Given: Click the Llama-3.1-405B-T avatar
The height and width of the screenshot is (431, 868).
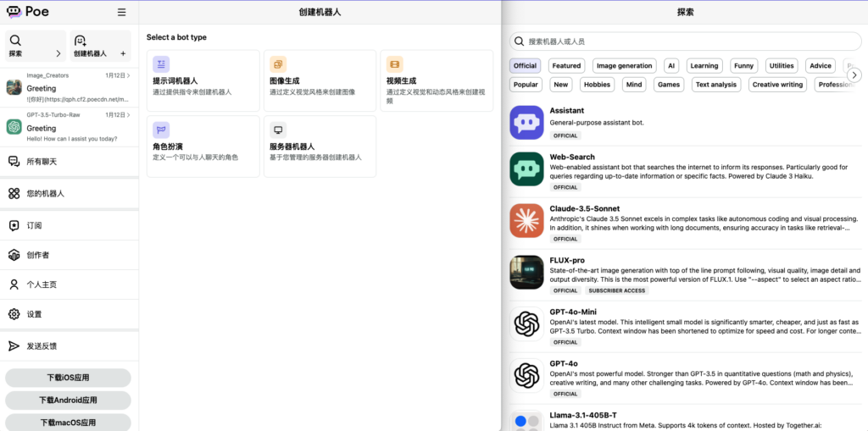Looking at the screenshot, I should 526,421.
